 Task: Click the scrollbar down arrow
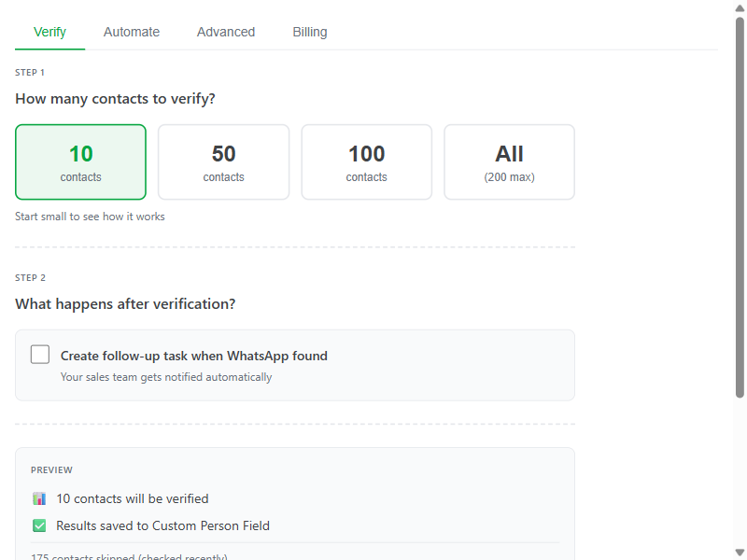pos(739,552)
